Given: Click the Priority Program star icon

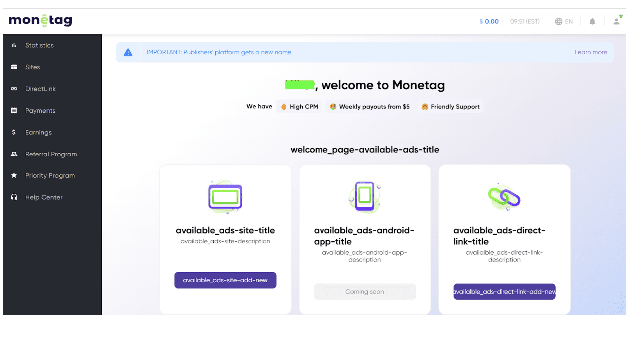Looking at the screenshot, I should point(14,175).
